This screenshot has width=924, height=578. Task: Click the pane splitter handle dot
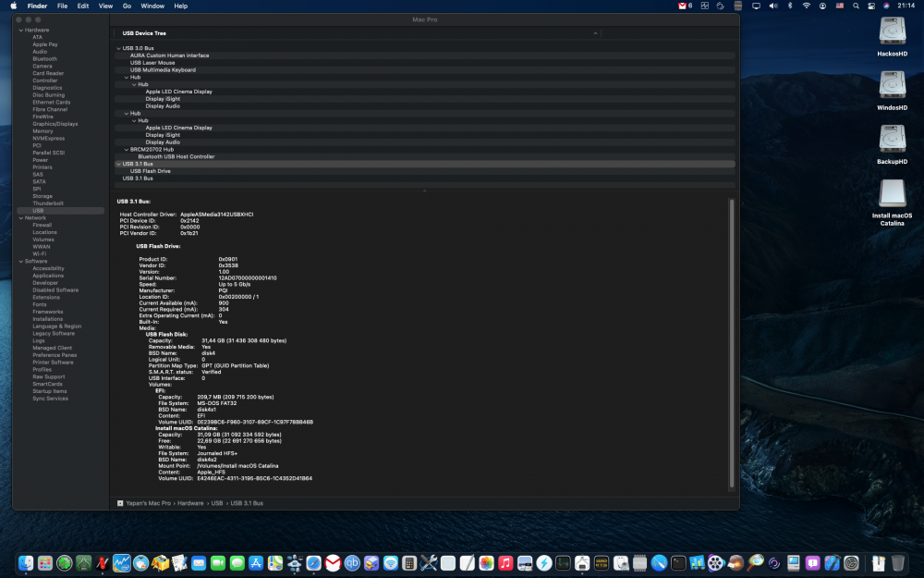[424, 191]
